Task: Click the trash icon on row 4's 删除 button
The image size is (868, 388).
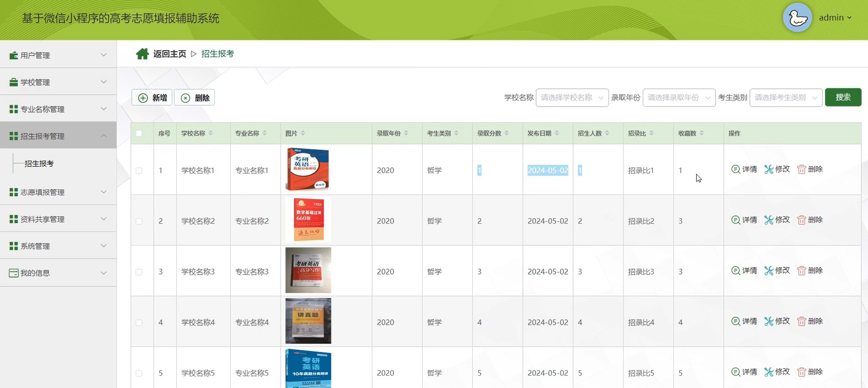Action: [801, 322]
